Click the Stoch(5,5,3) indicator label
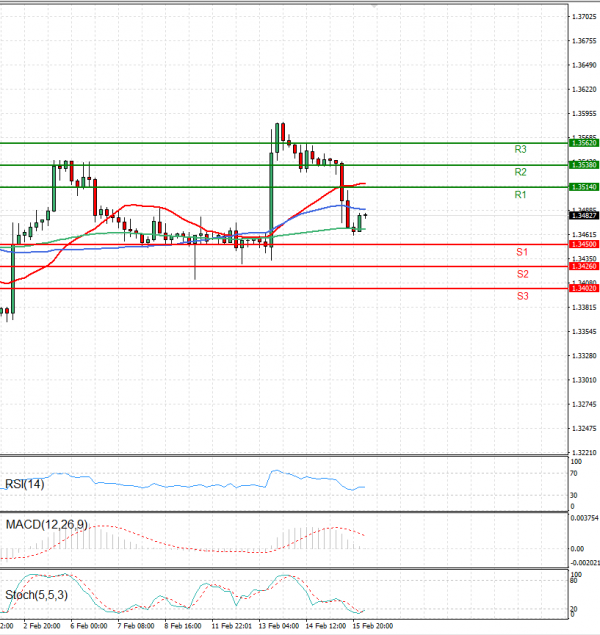Screen dimensions: 600x635 36,595
